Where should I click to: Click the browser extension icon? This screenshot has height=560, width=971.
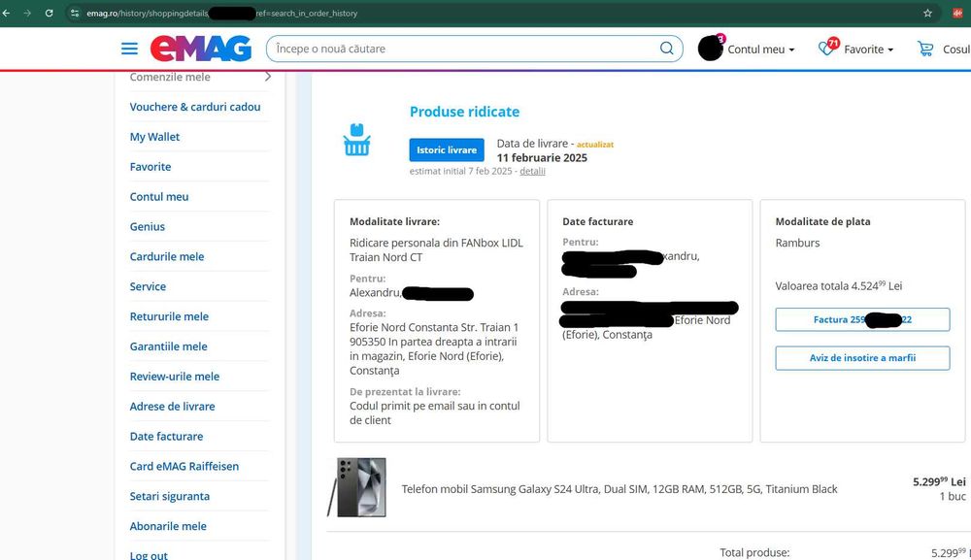[x=957, y=13]
